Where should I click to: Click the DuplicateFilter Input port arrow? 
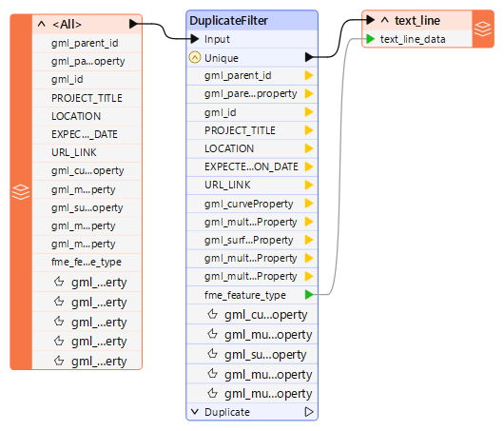pos(194,39)
